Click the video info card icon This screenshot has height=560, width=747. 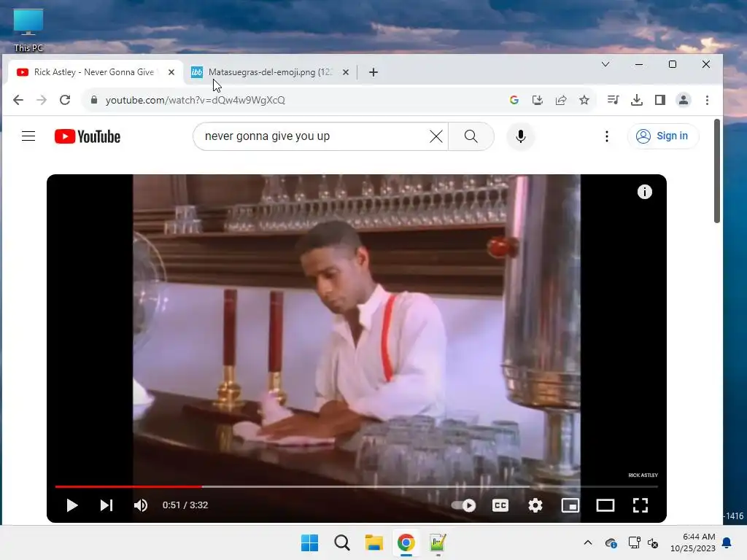click(645, 192)
